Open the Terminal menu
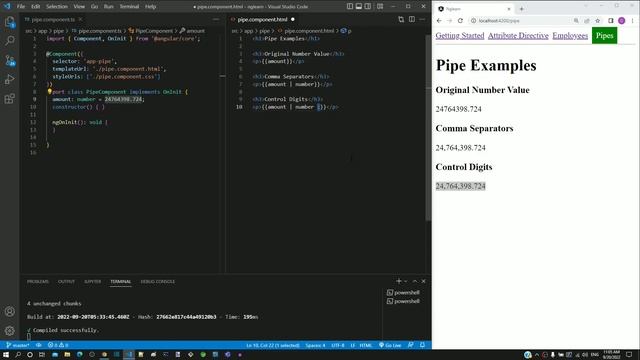640x360 pixels. coord(129,6)
